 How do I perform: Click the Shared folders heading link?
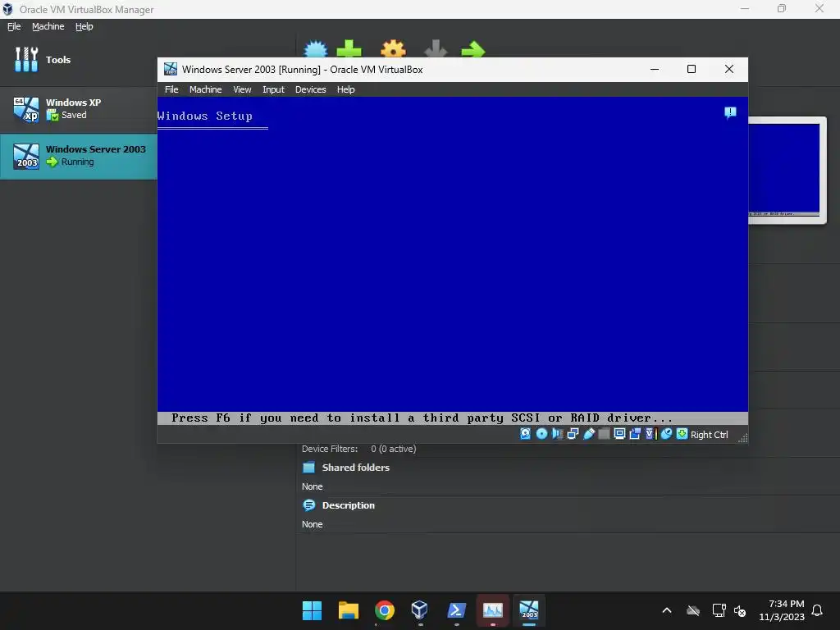pos(356,468)
